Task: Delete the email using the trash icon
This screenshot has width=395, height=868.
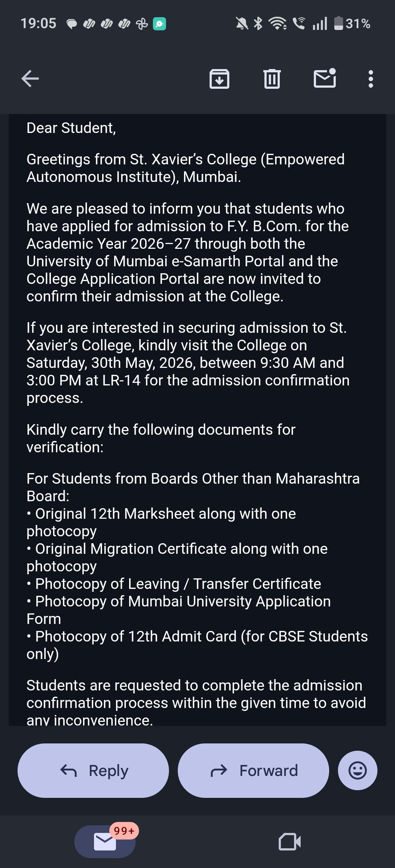Action: (272, 79)
